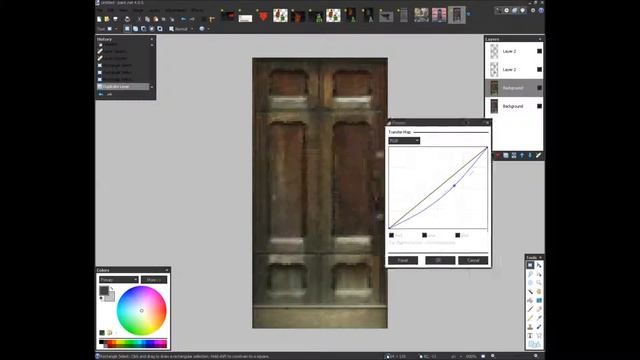Toggle visibility of the bottom Background layer
The height and width of the screenshot is (360, 640).
tap(539, 106)
